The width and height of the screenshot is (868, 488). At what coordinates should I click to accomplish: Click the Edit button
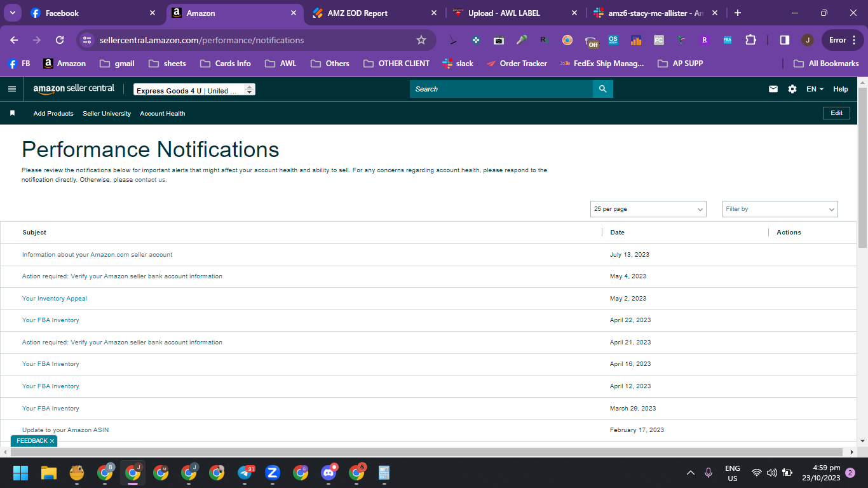click(x=836, y=113)
